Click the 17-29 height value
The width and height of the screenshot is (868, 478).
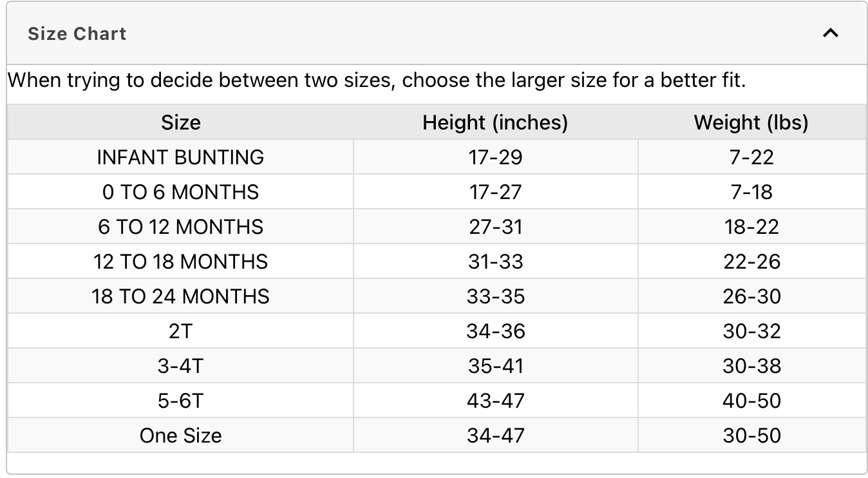(x=495, y=157)
